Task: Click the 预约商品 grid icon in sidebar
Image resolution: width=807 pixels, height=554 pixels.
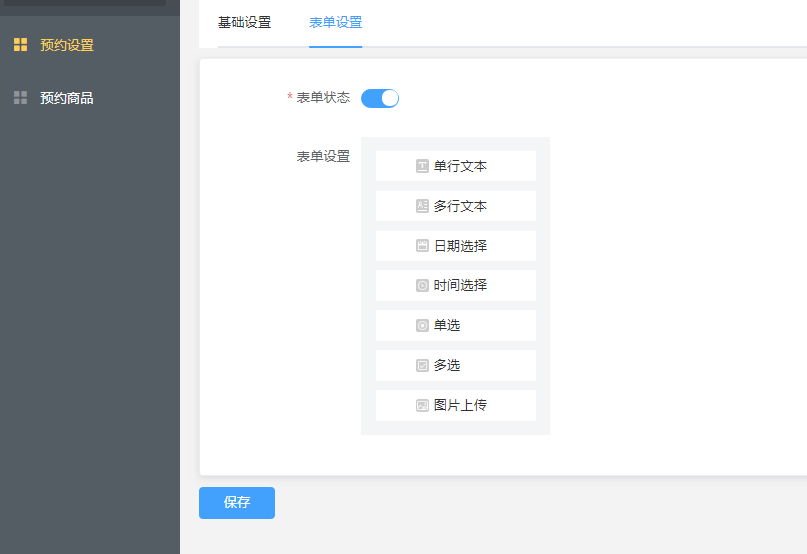Action: (x=21, y=98)
